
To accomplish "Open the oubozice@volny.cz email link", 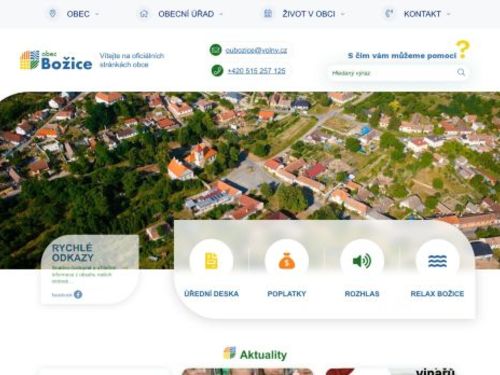I will click(x=256, y=50).
